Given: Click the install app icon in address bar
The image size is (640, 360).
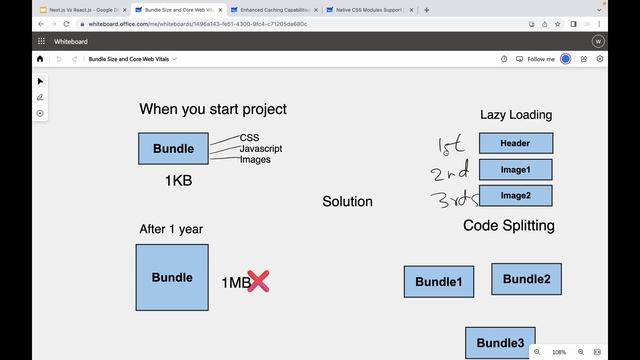Looking at the screenshot, I should pyautogui.click(x=531, y=24).
